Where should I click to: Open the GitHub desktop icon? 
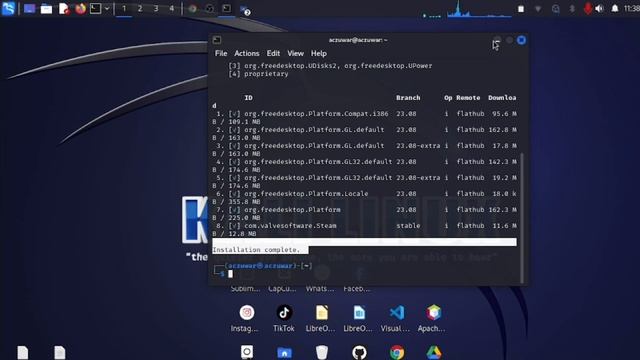359,352
